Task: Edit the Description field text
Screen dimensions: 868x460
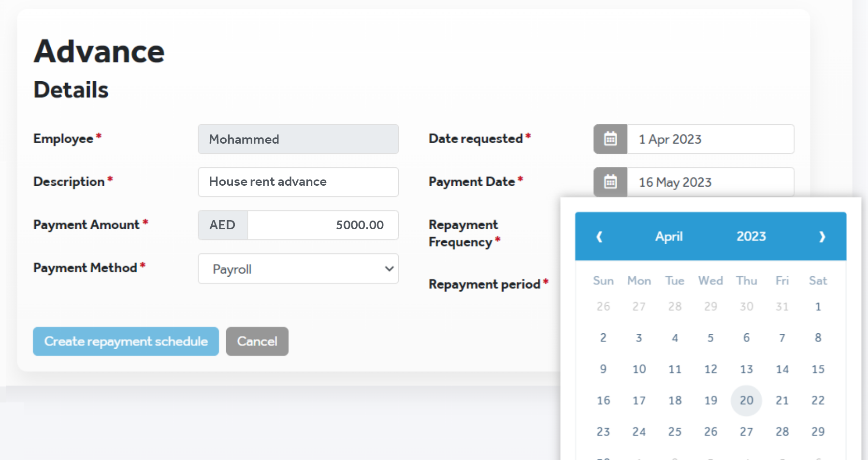Action: 298,182
